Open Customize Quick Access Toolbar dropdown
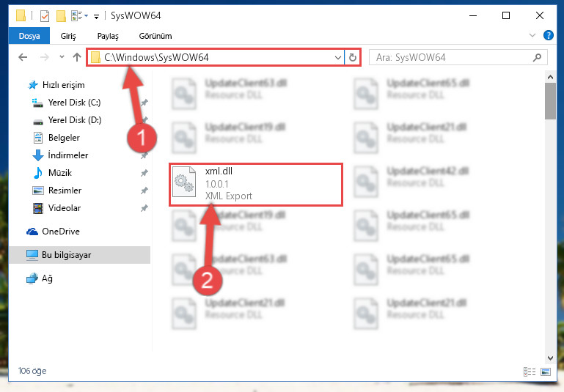564x392 pixels. tap(96, 17)
